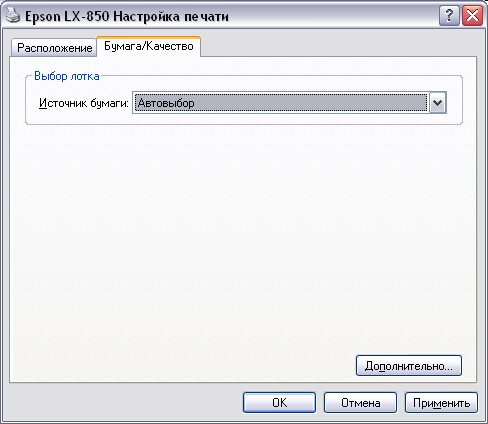Image resolution: width=488 pixels, height=424 pixels.
Task: Click inside the Выбор лотка group box
Action: pyautogui.click(x=243, y=119)
